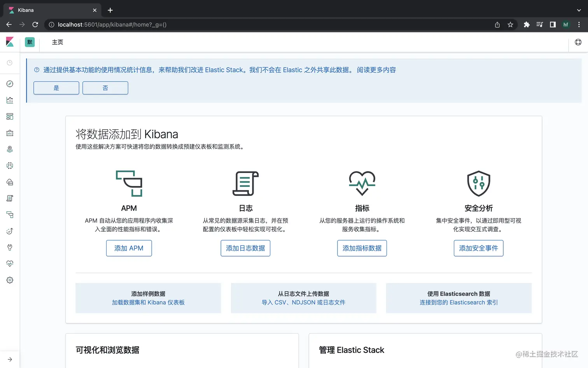588x368 pixels.
Task: Click the large APM illustration icon
Action: [129, 183]
